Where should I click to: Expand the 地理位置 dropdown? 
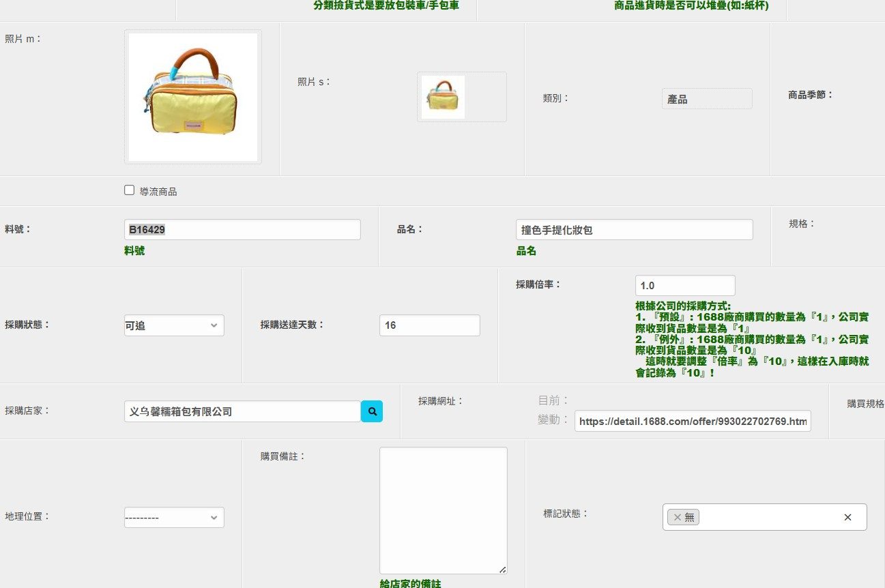174,517
